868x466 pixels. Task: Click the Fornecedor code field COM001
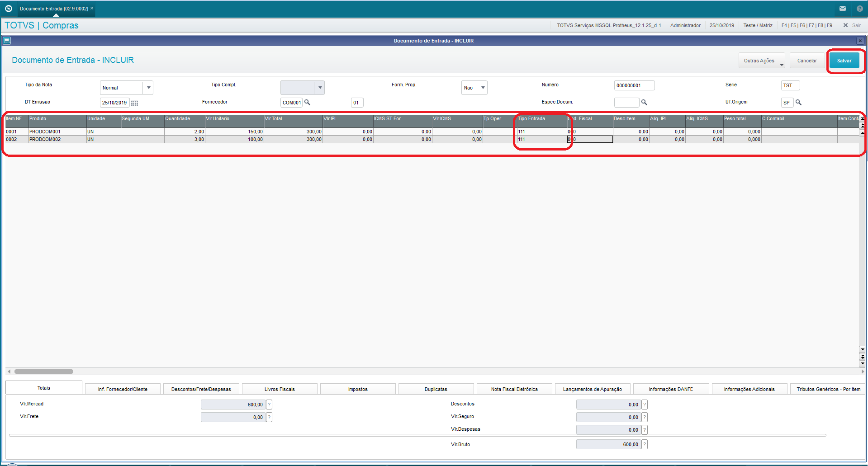pyautogui.click(x=291, y=103)
